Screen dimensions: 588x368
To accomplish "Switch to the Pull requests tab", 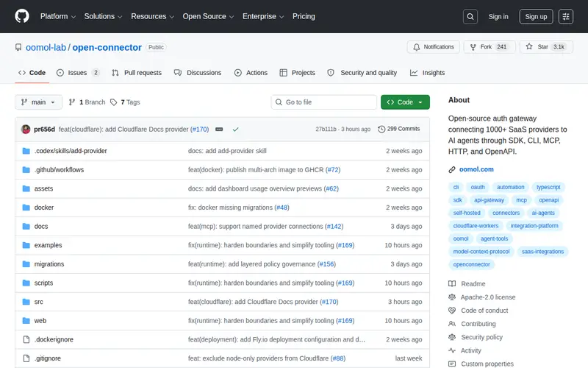I will pyautogui.click(x=137, y=73).
